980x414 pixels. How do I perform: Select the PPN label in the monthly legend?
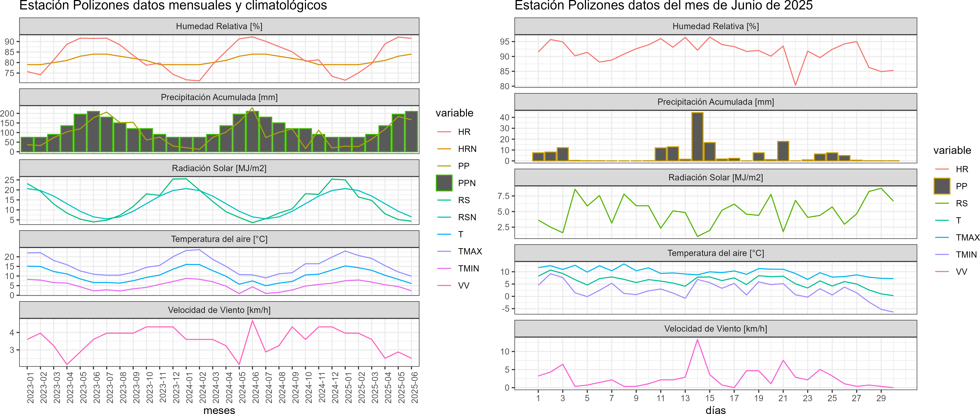467,183
